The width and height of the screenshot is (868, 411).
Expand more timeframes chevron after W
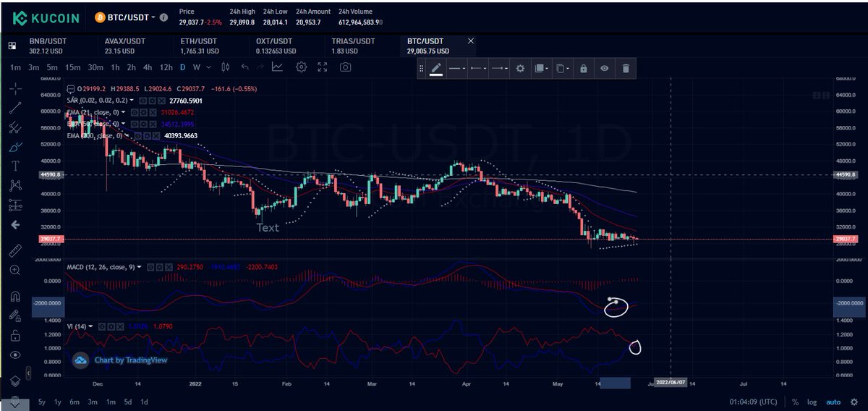click(x=209, y=67)
